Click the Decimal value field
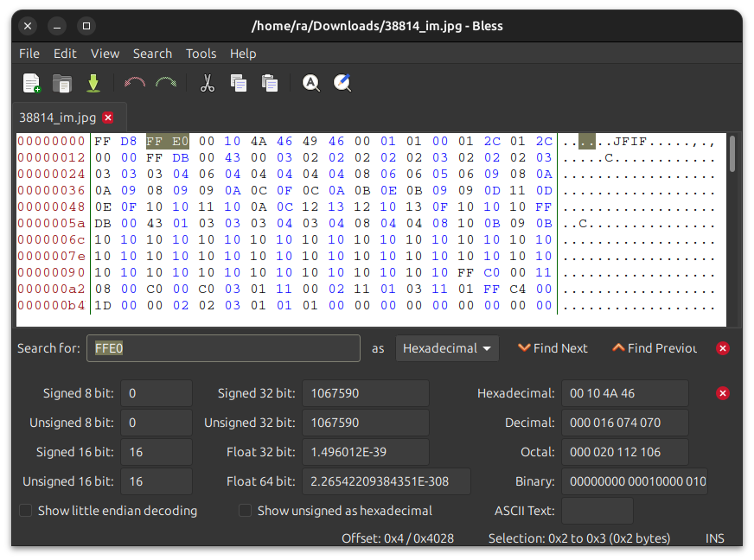754x560 pixels. pos(624,423)
